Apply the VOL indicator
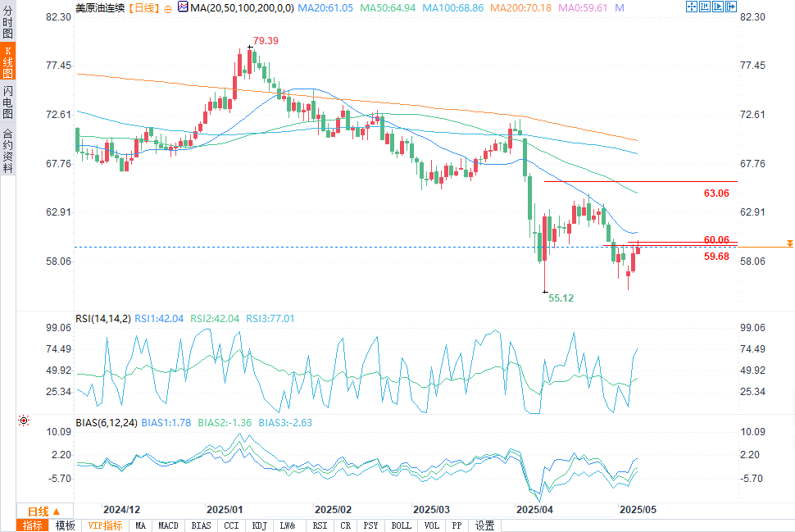 (431, 525)
